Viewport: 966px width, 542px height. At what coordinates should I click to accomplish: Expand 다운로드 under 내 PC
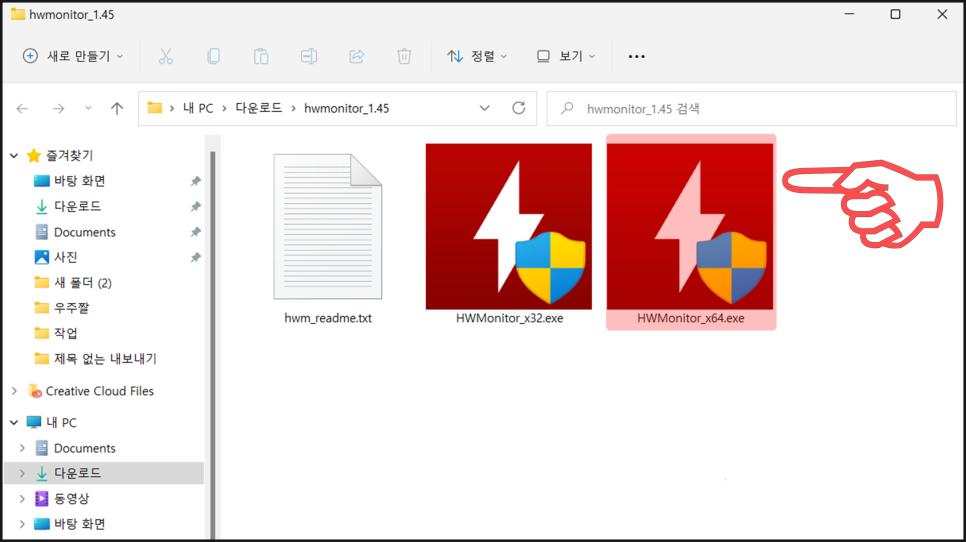coord(22,473)
